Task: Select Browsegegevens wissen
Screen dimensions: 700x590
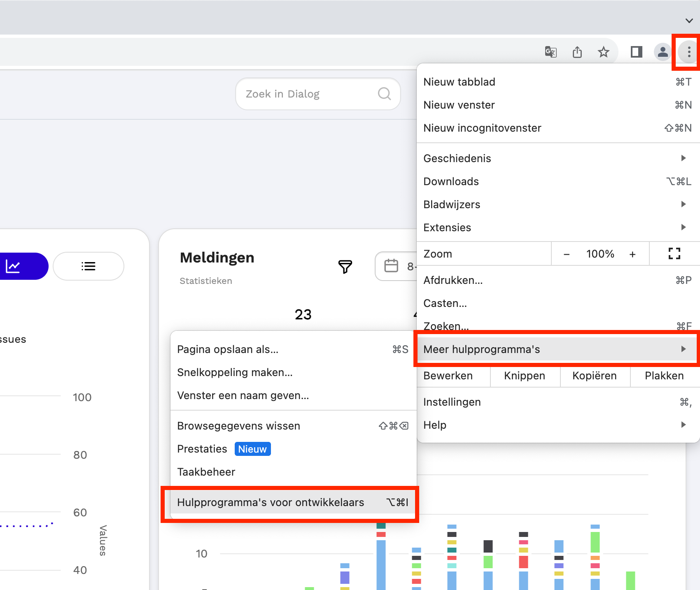Action: [293, 426]
